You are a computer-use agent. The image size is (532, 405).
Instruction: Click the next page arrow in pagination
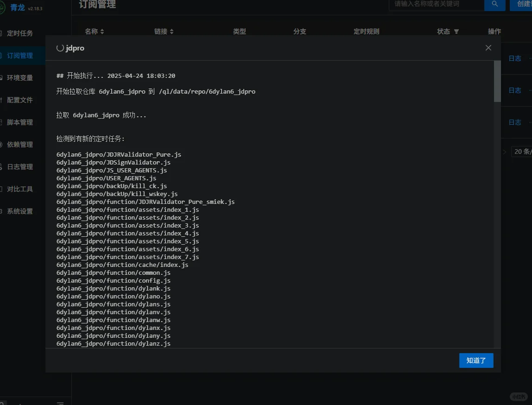505,152
